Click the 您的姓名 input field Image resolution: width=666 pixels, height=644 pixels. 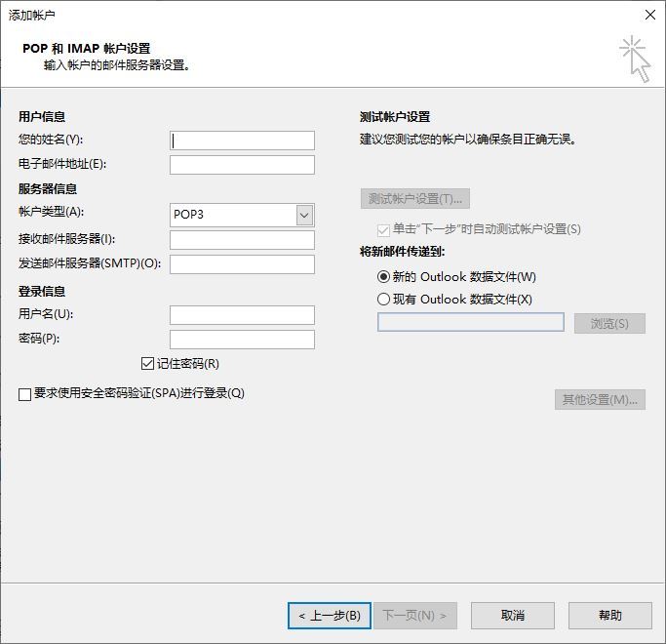click(x=242, y=141)
